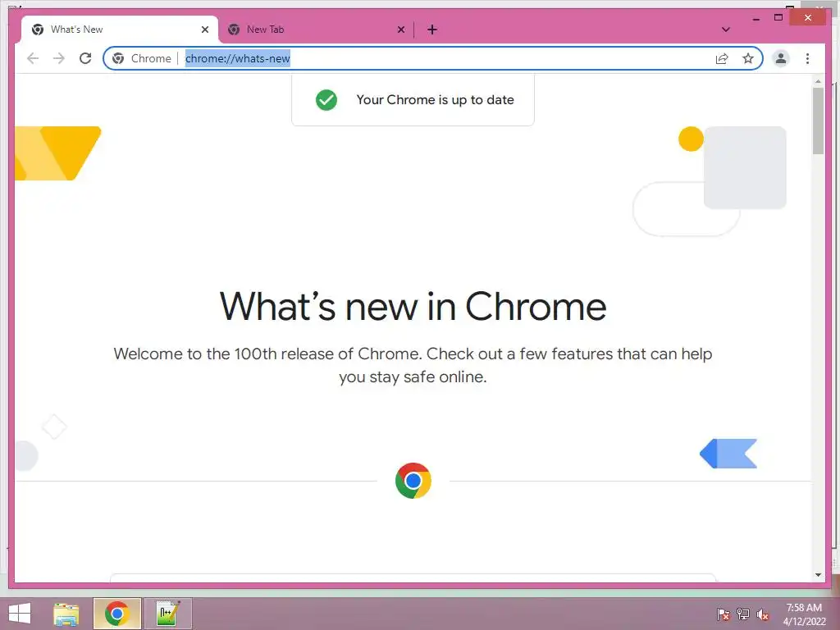840x630 pixels.
Task: View site info via Chrome chip
Action: pos(142,58)
